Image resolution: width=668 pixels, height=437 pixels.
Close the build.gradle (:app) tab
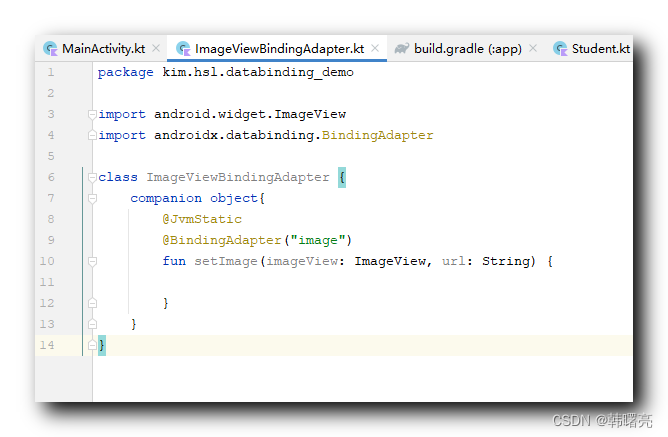point(533,48)
